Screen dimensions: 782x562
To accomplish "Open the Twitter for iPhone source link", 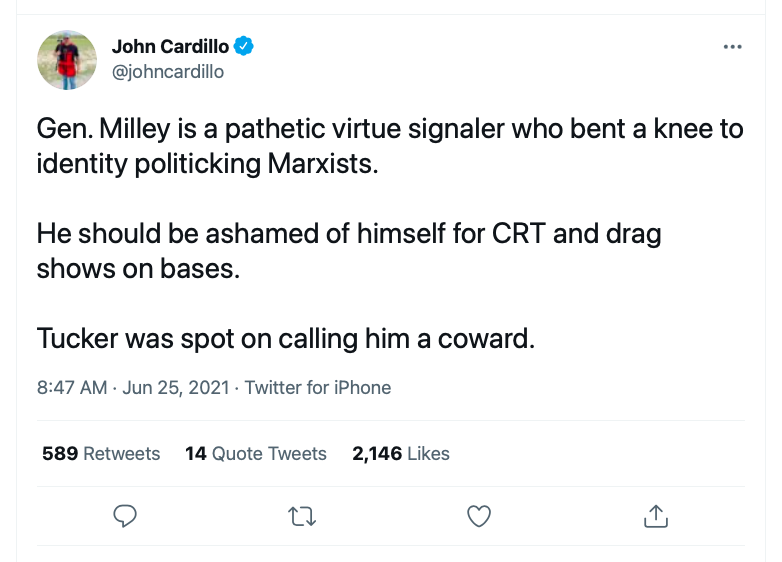I will point(317,387).
